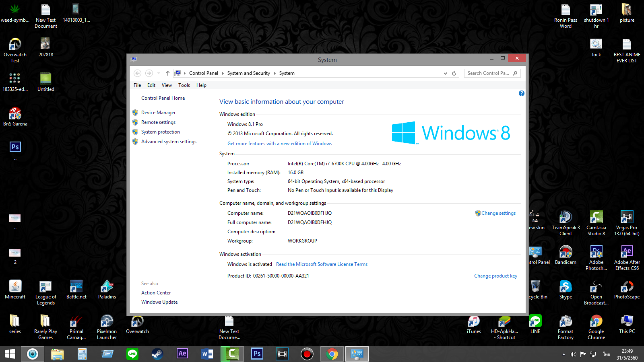Select Camtasia Studio 8 desktop icon
The width and height of the screenshot is (644, 362).
[596, 223]
